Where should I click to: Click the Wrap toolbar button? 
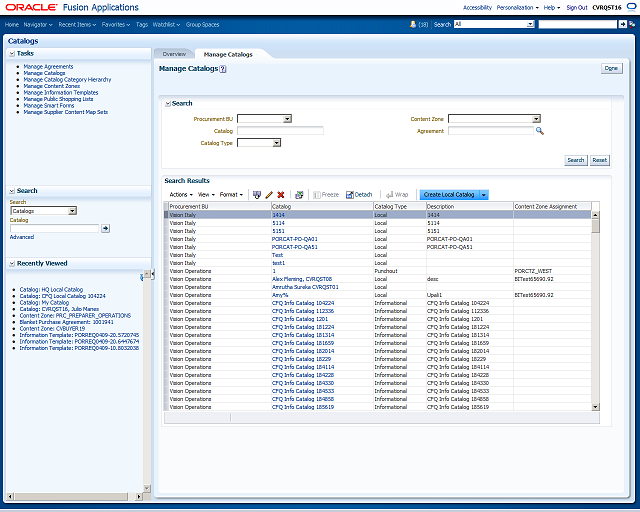point(397,195)
